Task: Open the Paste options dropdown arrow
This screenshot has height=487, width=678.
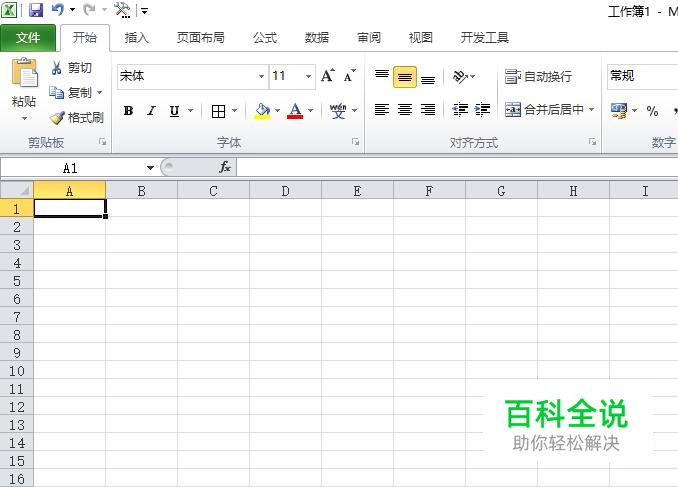Action: pos(24,119)
